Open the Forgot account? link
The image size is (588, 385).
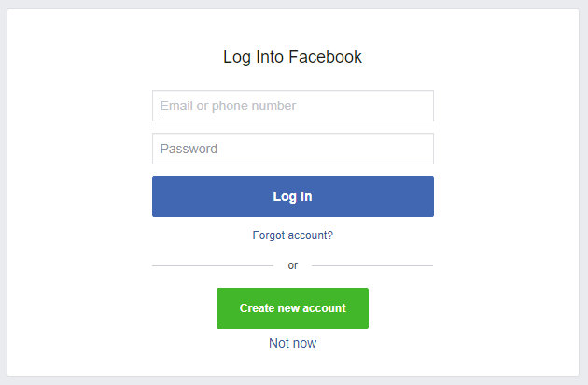292,235
